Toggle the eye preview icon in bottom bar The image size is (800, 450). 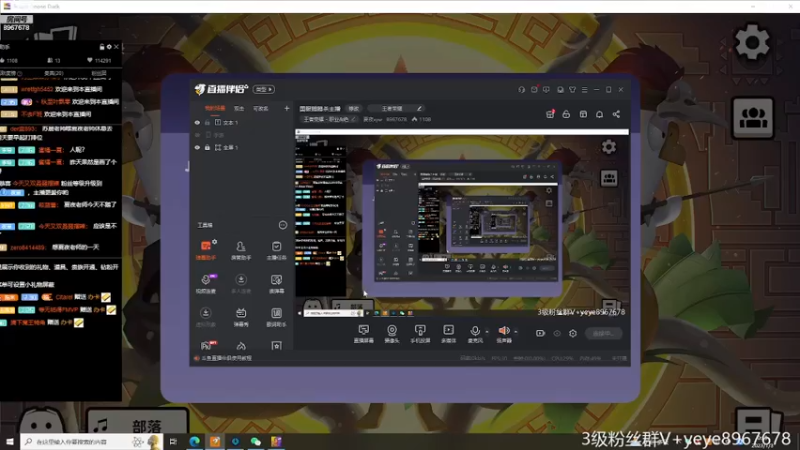557,333
